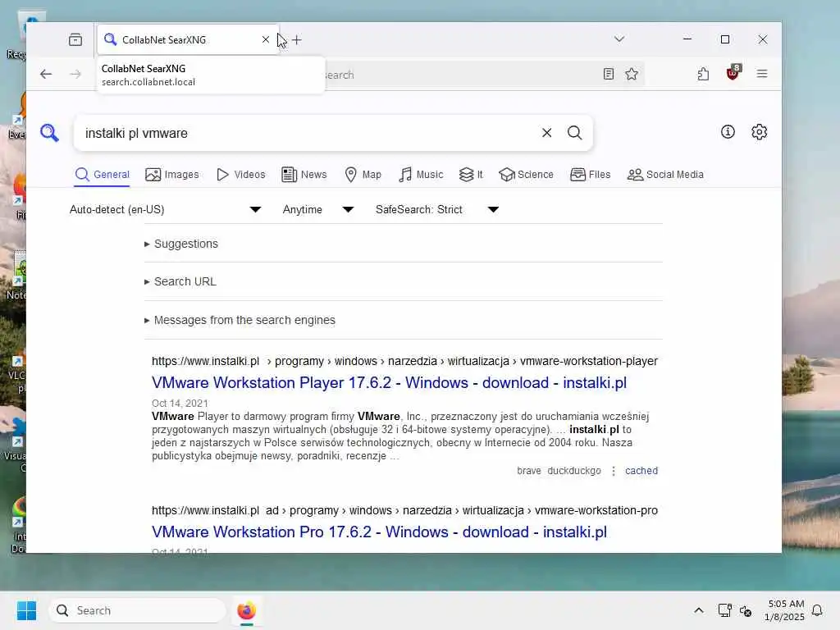Viewport: 840px width, 630px height.
Task: Switch to the Map category
Action: coord(363,175)
